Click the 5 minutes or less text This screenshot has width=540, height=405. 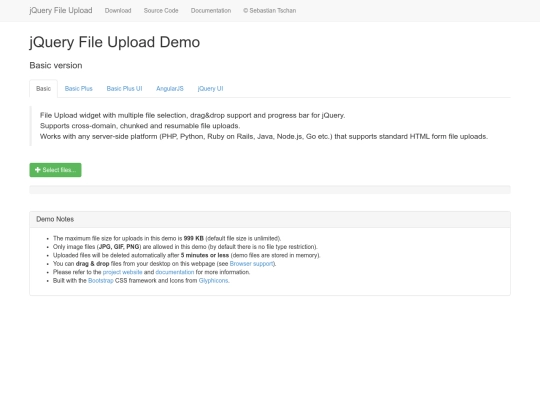click(205, 255)
